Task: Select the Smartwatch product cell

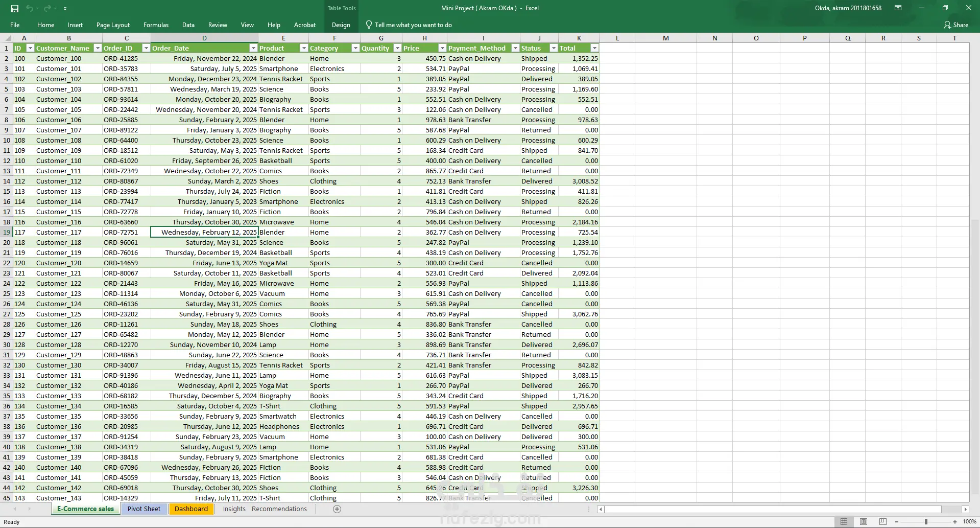Action: tap(283, 416)
